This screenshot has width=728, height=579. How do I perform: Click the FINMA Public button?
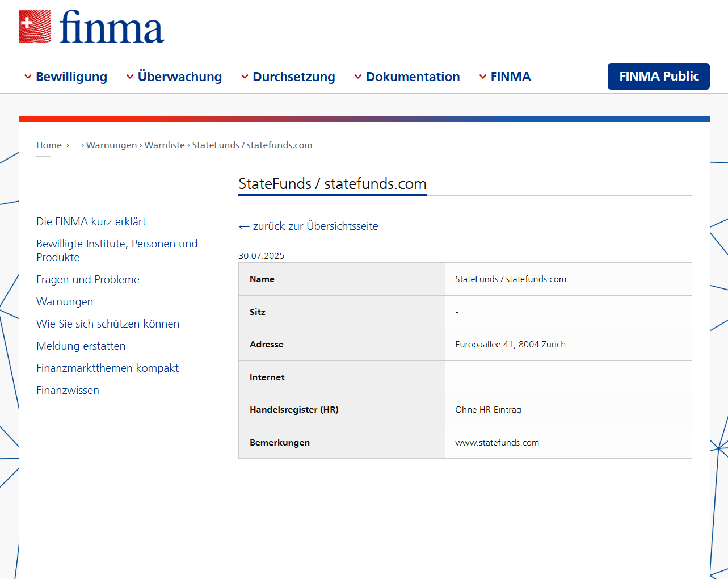(659, 76)
